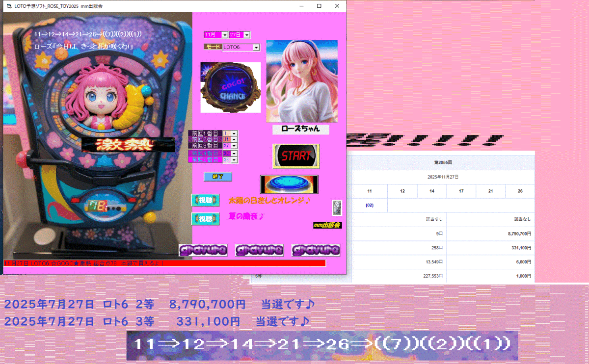Click the 8,790,700円 table cell
The width and height of the screenshot is (589, 364).
491,234
